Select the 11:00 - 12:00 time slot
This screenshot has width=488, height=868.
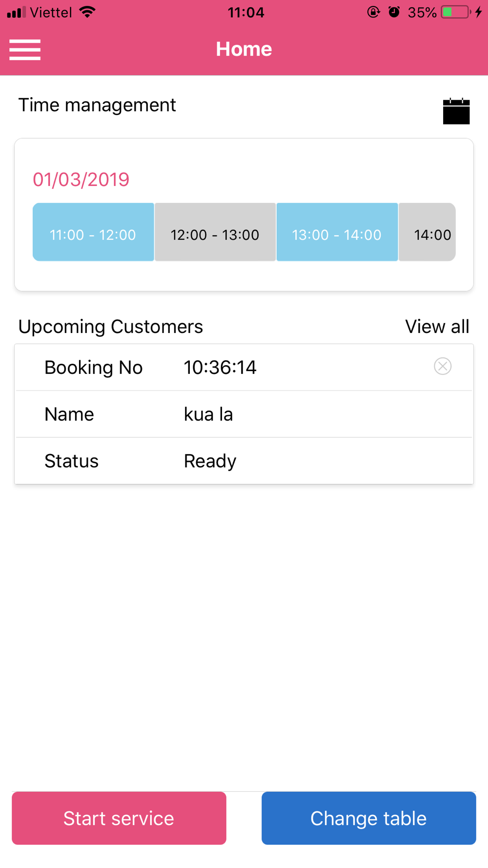point(93,232)
